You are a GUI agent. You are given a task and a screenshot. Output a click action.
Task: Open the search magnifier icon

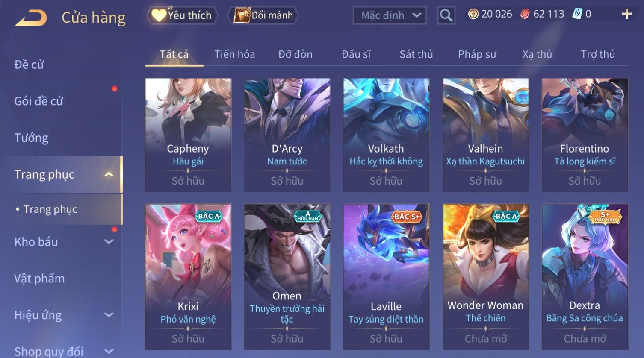[x=446, y=16]
